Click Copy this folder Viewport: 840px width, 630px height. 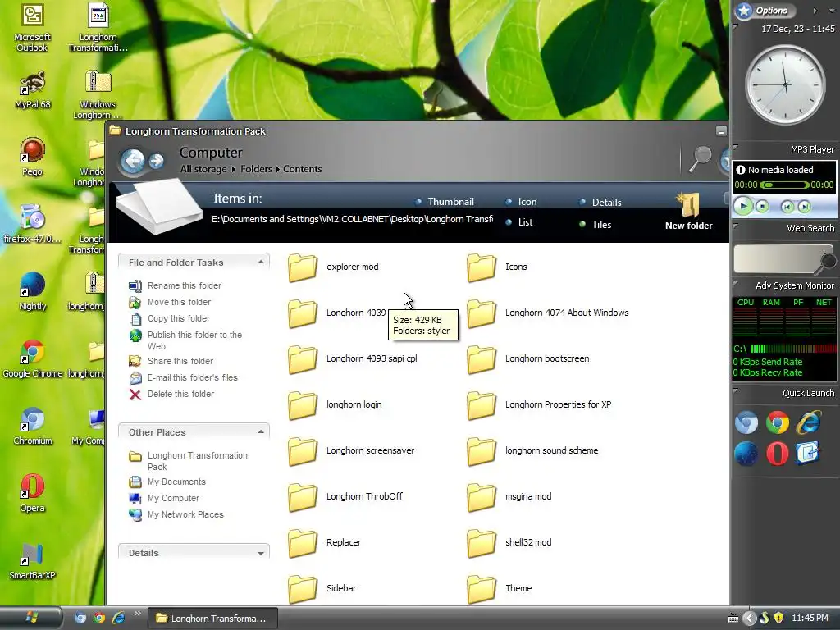(x=179, y=319)
